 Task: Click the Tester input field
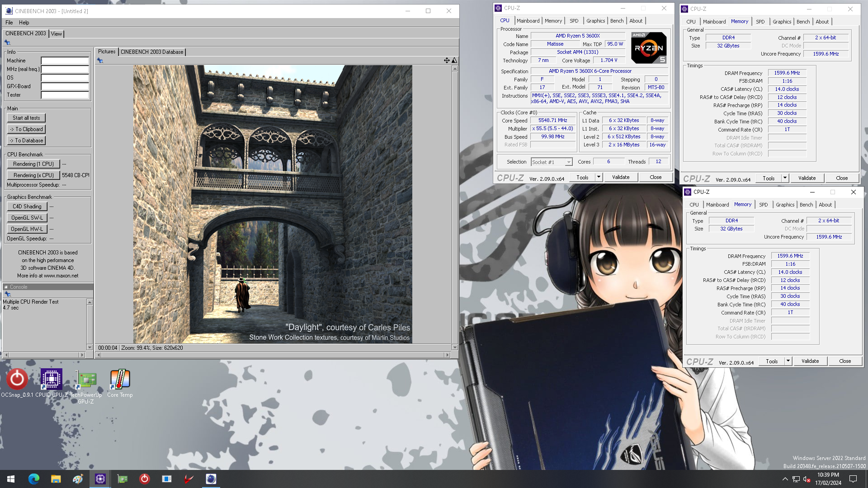point(65,95)
